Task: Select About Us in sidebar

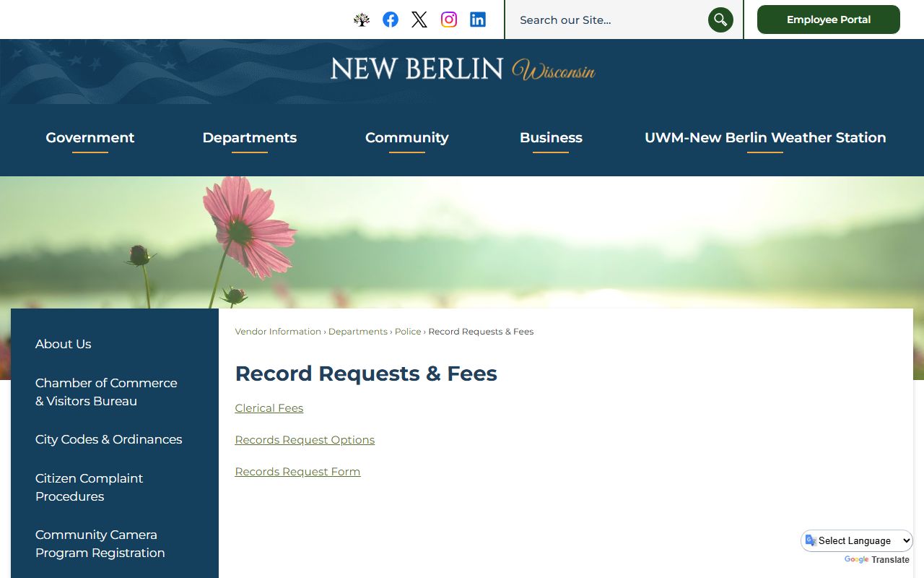Action: 64,344
